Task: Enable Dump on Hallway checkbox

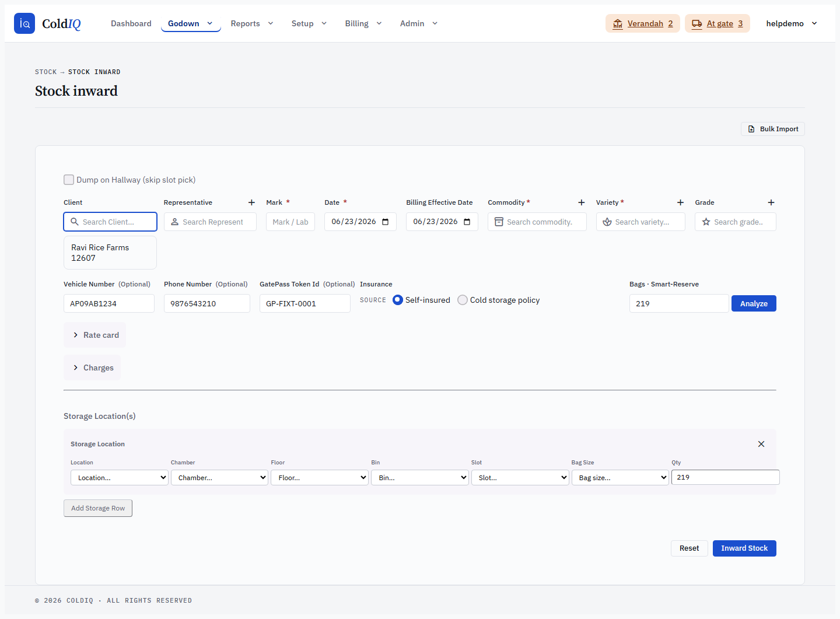Action: pyautogui.click(x=69, y=180)
